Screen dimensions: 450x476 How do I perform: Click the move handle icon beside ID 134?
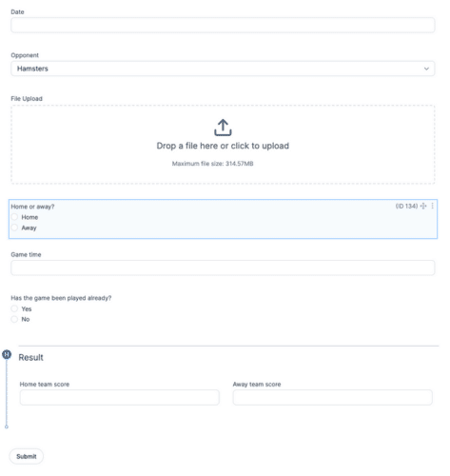pos(423,207)
